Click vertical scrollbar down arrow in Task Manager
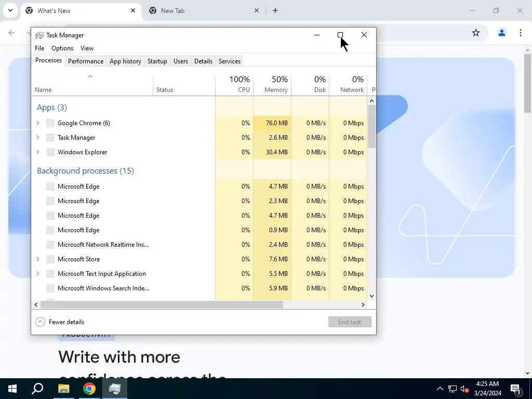The height and width of the screenshot is (399, 532). point(371,296)
